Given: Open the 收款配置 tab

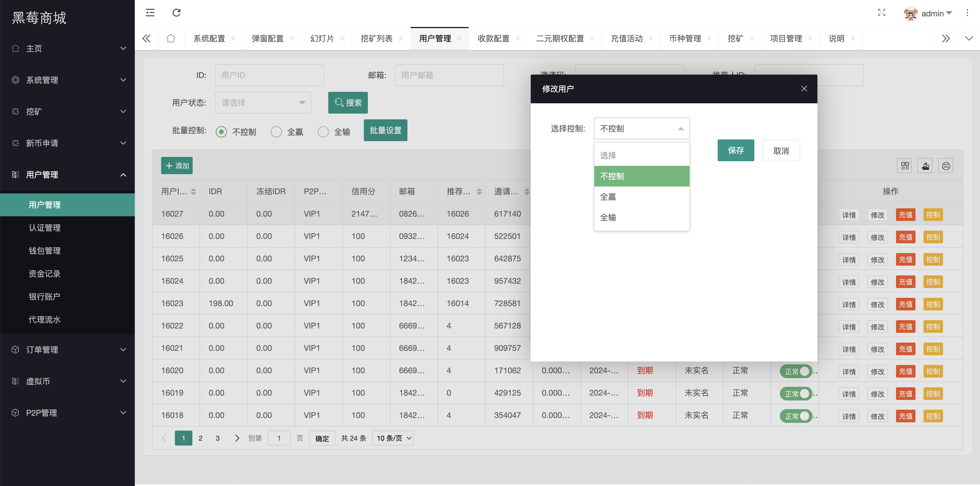Looking at the screenshot, I should (493, 38).
